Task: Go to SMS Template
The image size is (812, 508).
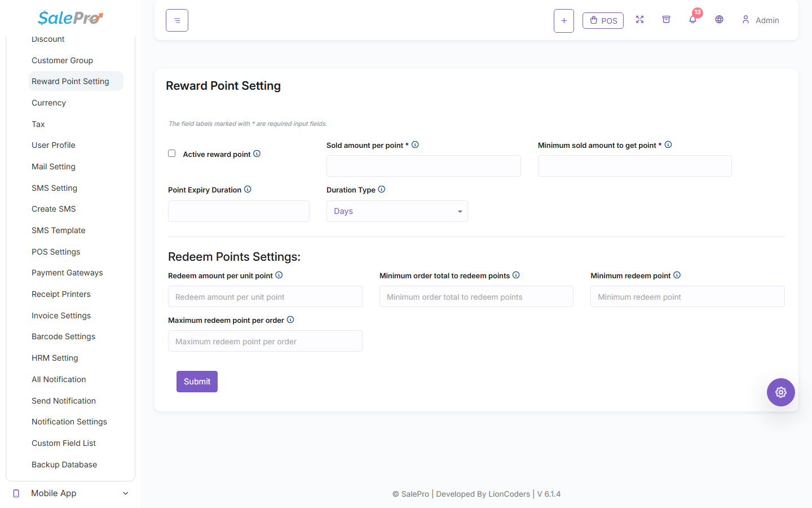Action: point(59,230)
